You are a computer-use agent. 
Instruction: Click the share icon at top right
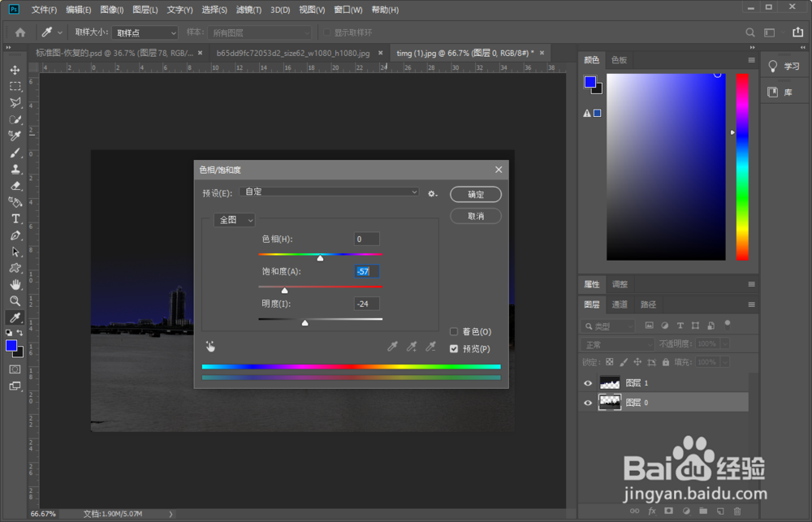click(797, 32)
